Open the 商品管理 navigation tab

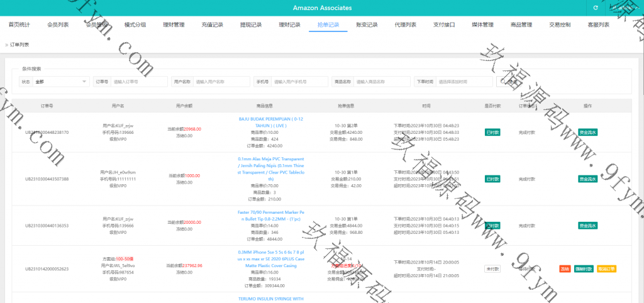(x=521, y=25)
